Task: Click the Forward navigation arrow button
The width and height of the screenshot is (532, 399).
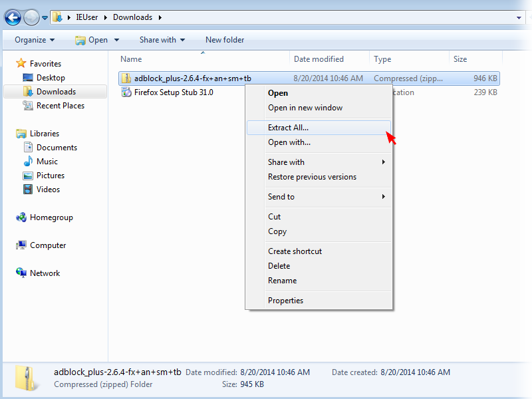Action: [x=31, y=18]
